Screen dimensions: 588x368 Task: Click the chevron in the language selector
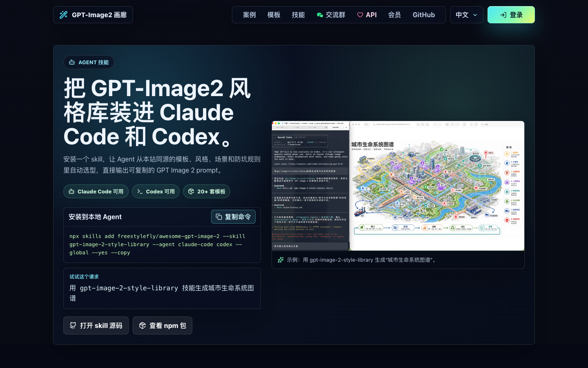[475, 15]
